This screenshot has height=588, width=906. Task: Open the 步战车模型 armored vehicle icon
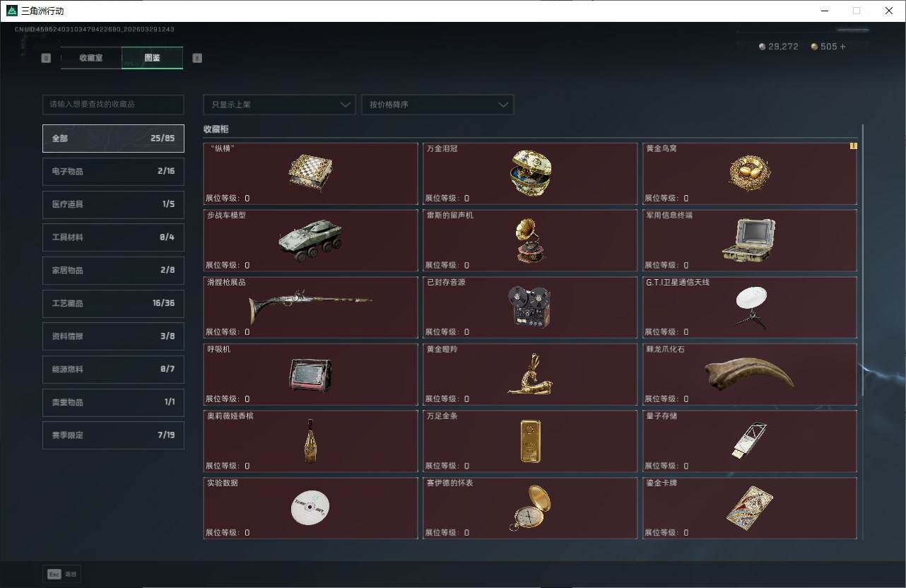(x=310, y=240)
